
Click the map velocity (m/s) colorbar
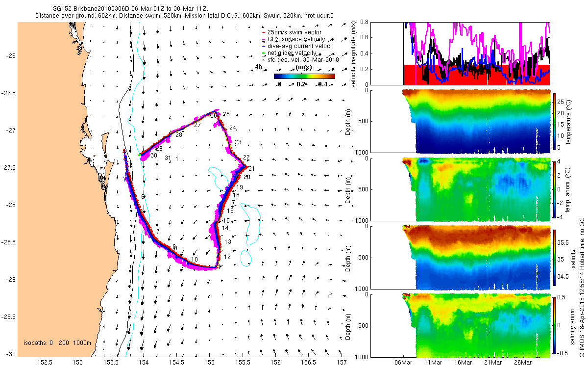pos(304,76)
